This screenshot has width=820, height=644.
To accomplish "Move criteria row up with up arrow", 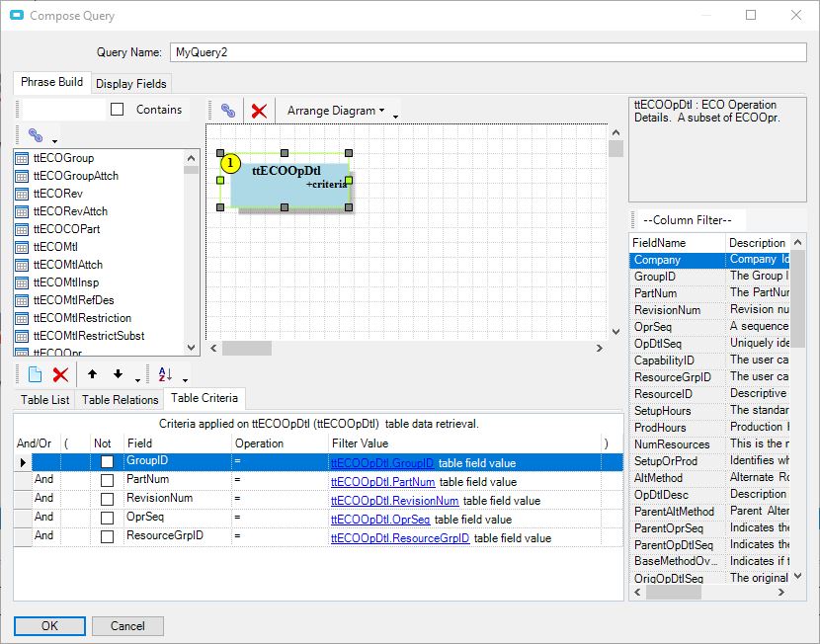I will click(x=92, y=374).
